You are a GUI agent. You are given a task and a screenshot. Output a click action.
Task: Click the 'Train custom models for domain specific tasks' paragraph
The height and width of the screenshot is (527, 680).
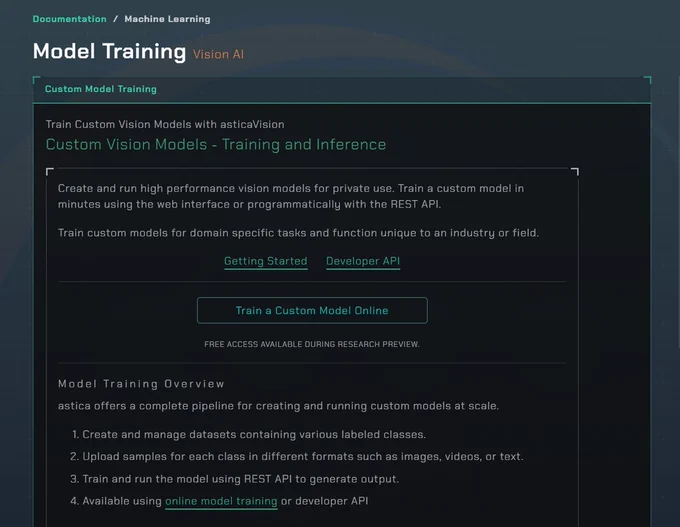tap(298, 233)
